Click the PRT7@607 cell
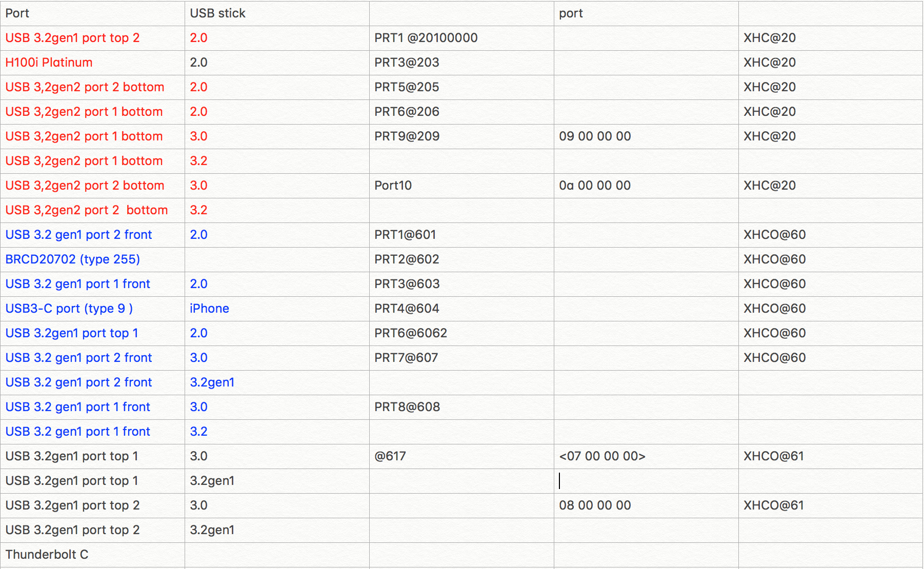 [406, 358]
